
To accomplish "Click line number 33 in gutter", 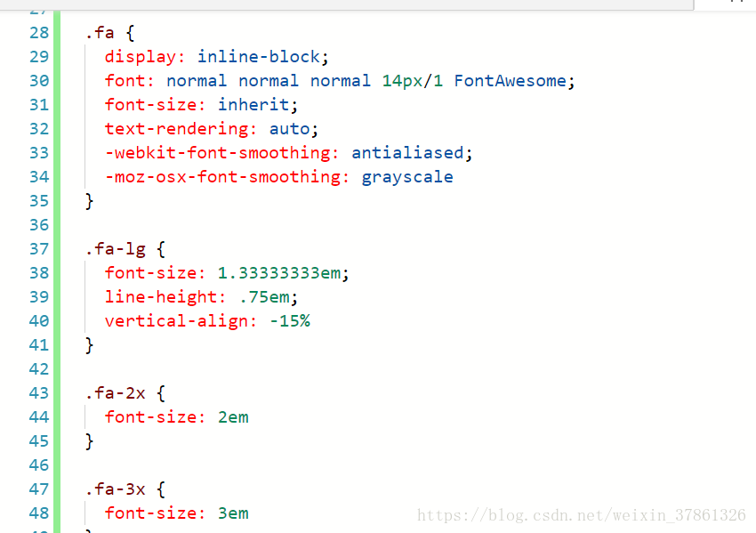I will click(39, 153).
